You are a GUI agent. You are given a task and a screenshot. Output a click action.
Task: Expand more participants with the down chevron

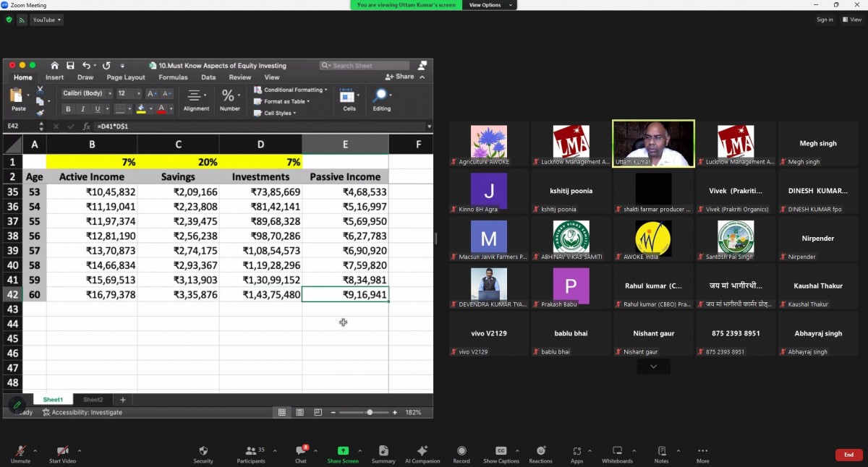(x=653, y=367)
